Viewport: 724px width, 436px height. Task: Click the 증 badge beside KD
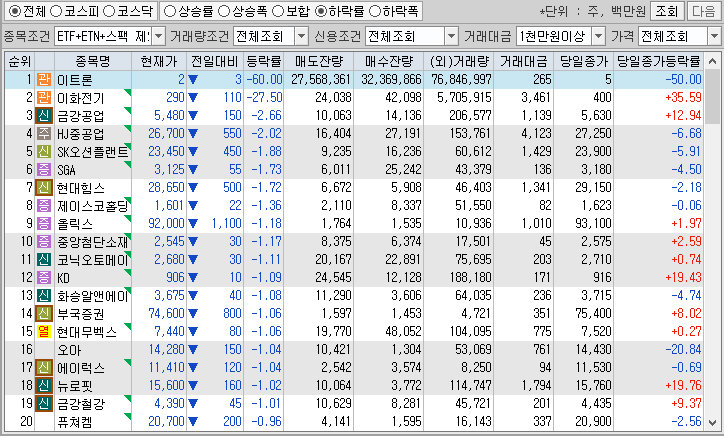click(44, 278)
